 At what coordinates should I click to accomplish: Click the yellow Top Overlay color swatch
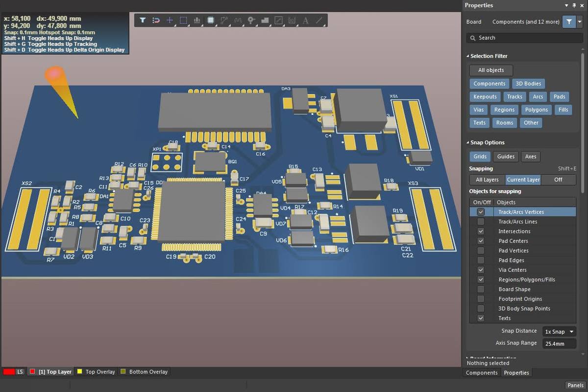pyautogui.click(x=80, y=372)
